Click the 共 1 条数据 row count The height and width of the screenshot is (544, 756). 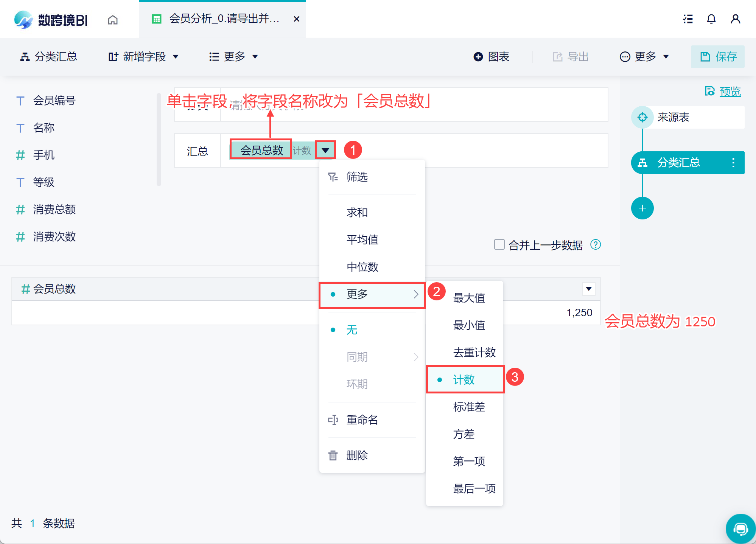point(43,523)
